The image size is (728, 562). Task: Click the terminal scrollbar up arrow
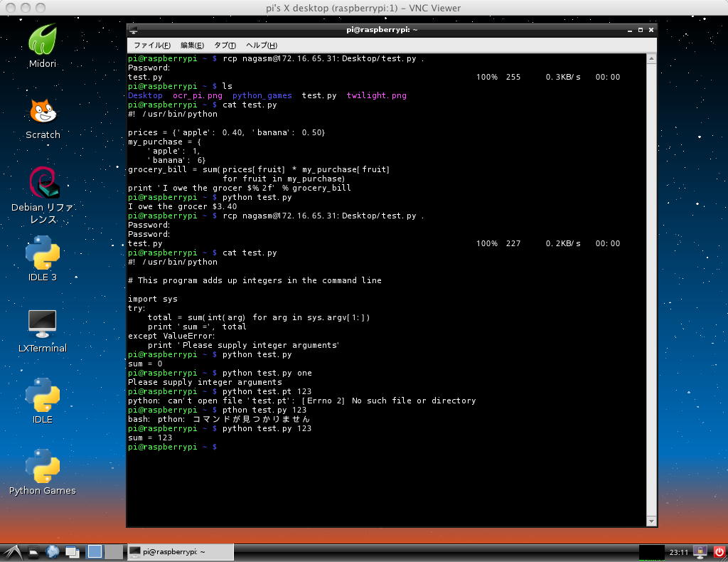[651, 59]
